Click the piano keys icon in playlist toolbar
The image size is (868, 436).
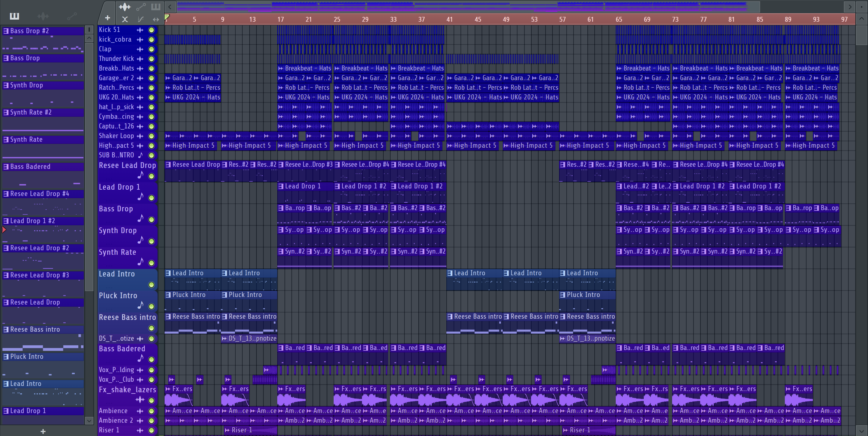[x=156, y=6]
